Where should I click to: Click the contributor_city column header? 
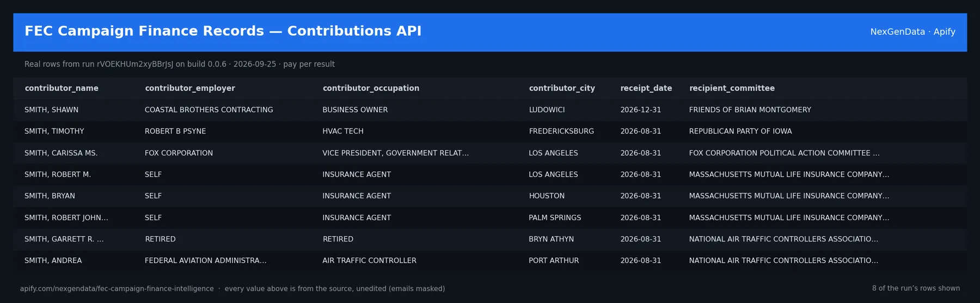point(562,88)
